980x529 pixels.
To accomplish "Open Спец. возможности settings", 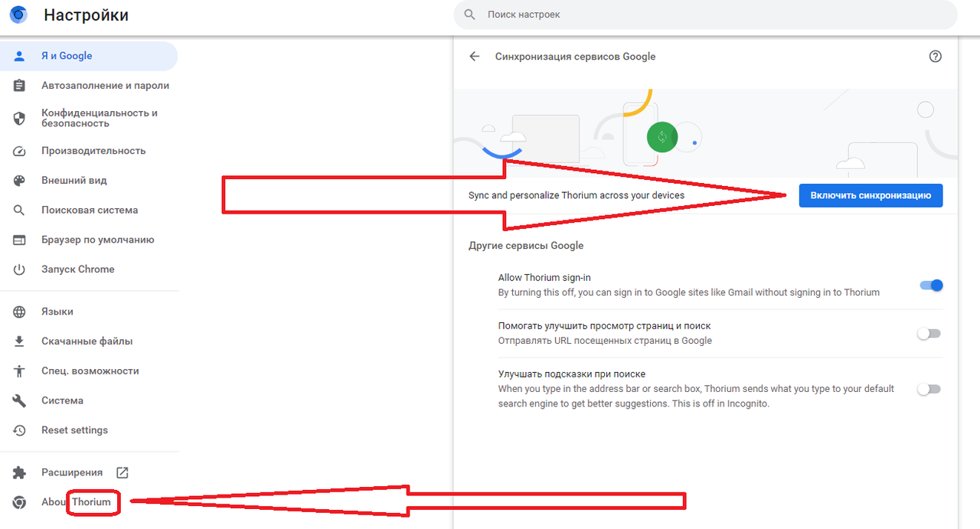I will pos(89,371).
